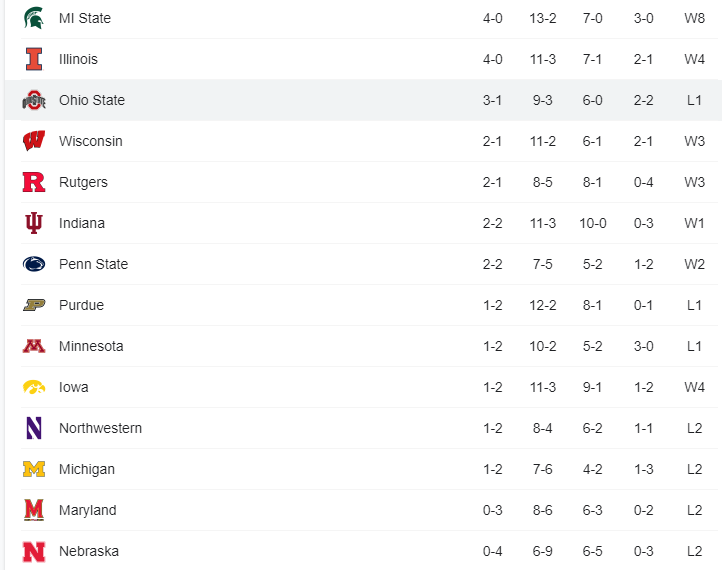The width and height of the screenshot is (722, 570).
Task: Go to the Wisconsin team page
Action: point(91,141)
